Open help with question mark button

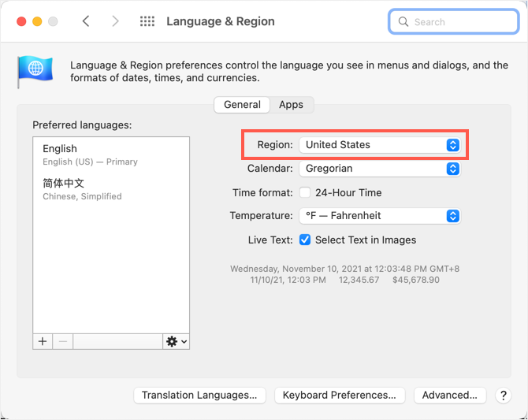(504, 396)
